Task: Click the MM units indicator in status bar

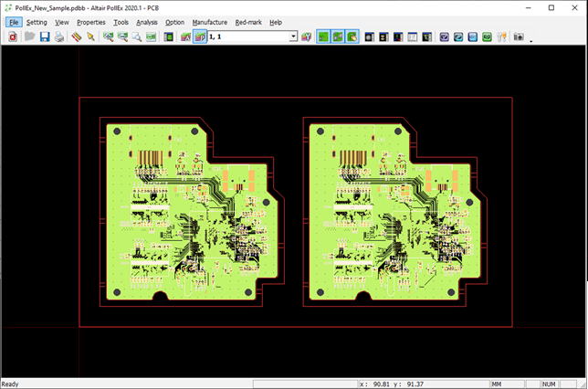Action: coord(498,384)
